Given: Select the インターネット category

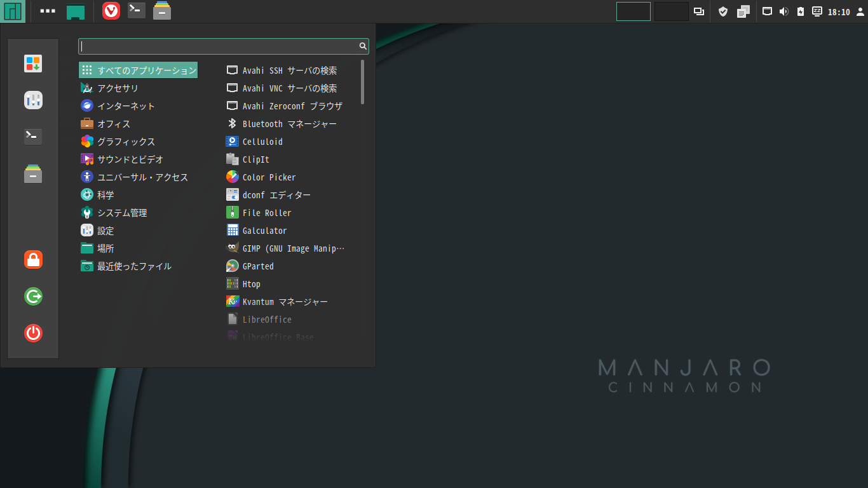Looking at the screenshot, I should (x=138, y=106).
